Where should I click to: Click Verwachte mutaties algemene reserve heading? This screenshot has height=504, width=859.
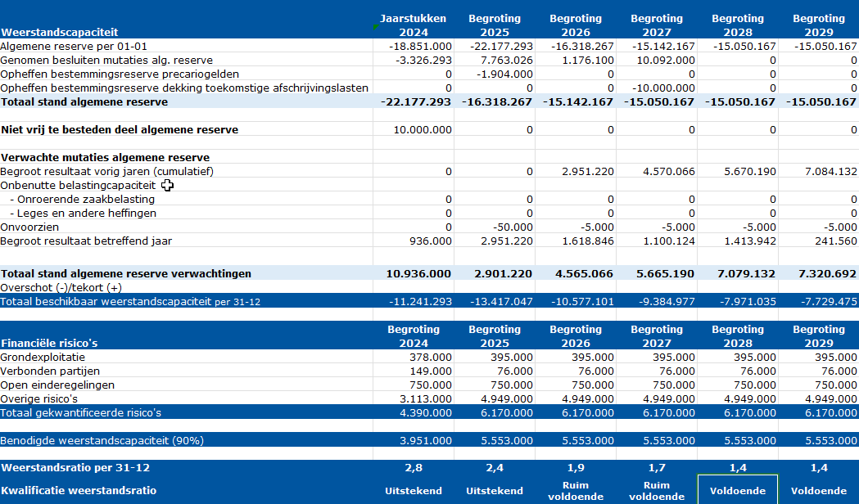coord(105,158)
